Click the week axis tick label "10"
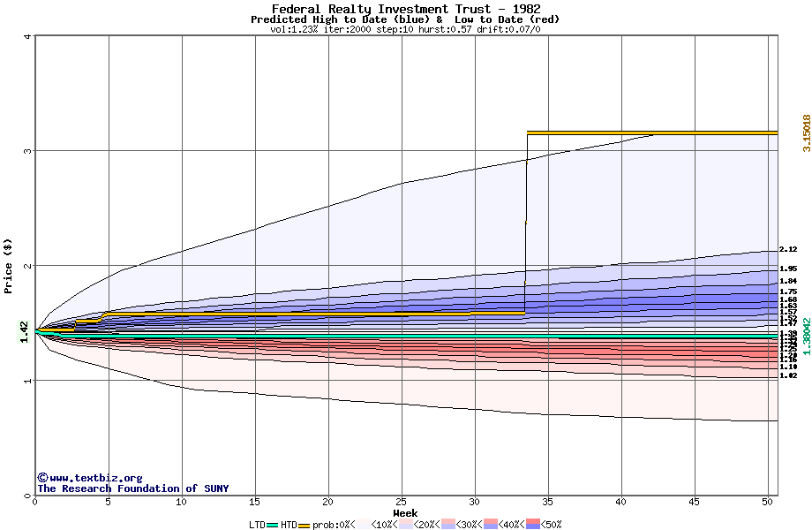812x530 pixels. pos(181,502)
